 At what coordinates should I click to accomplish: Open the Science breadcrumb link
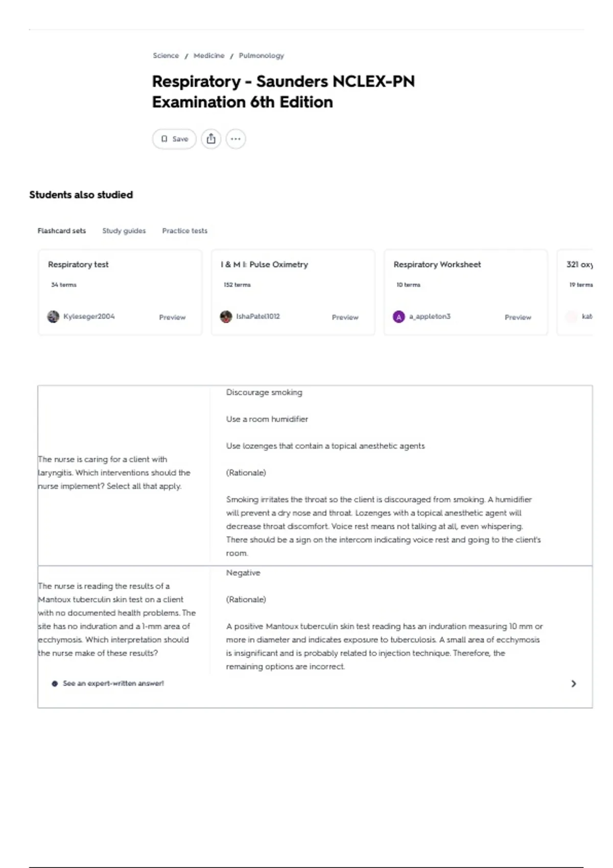pos(166,56)
